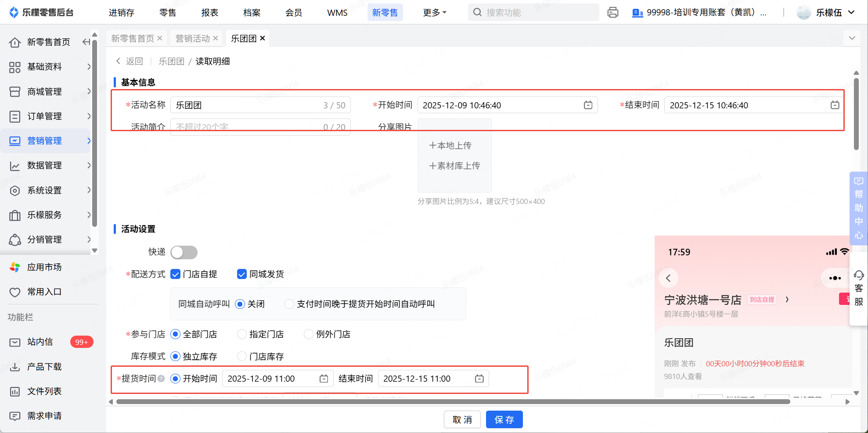Open the 更多 dropdown menu

tap(434, 12)
